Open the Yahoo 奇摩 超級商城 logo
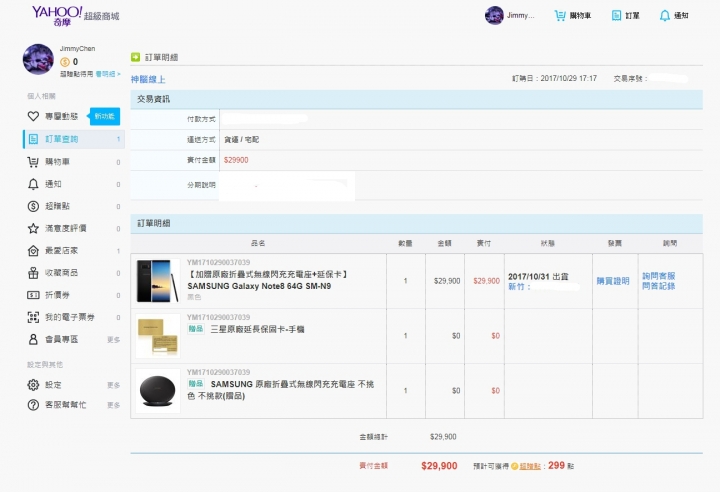720x492 pixels. click(x=75, y=16)
